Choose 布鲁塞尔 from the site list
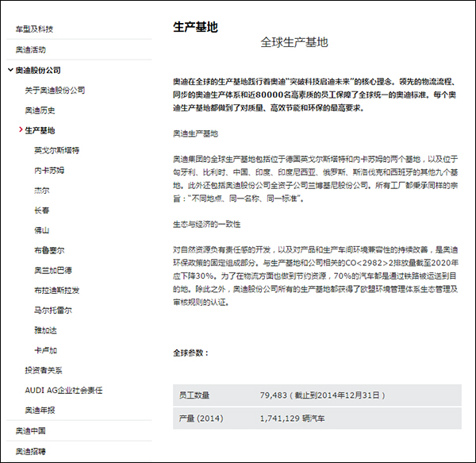Viewport: 476px width, 463px height. 49,250
